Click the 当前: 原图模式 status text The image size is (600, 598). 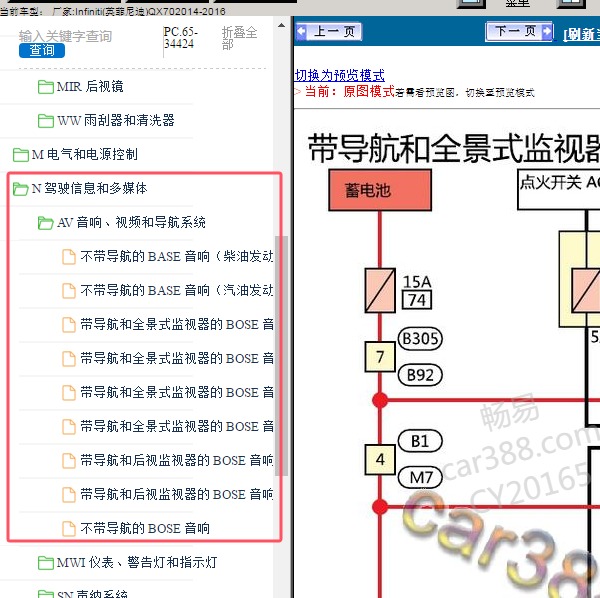click(350, 92)
